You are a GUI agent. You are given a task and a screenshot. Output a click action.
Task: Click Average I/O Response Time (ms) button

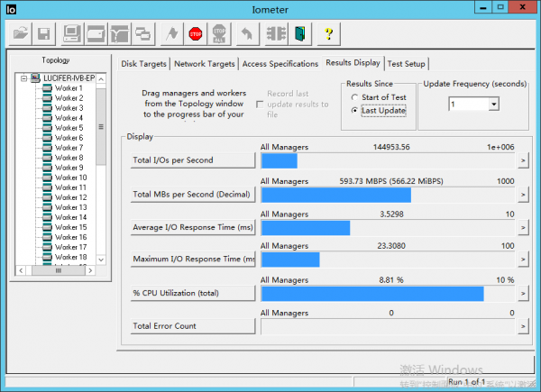point(193,228)
